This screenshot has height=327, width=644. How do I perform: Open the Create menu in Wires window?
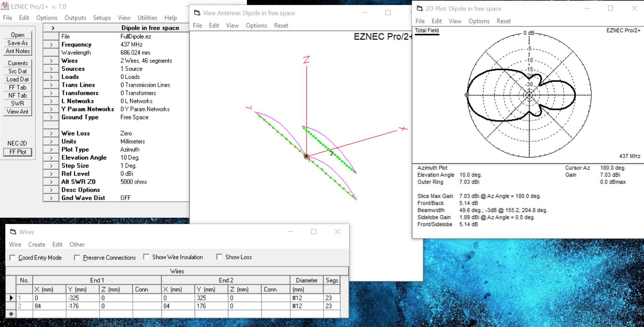tap(37, 245)
